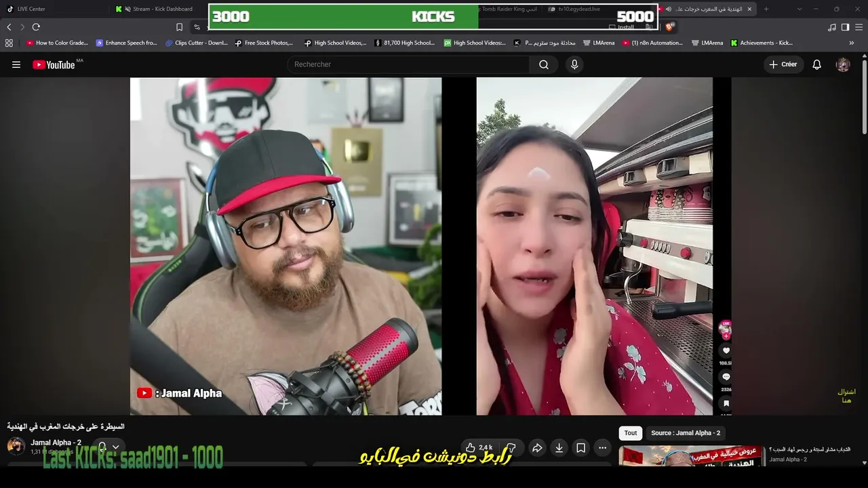Open the Free Stock Photos bookmark
868x488 pixels.
click(x=264, y=43)
